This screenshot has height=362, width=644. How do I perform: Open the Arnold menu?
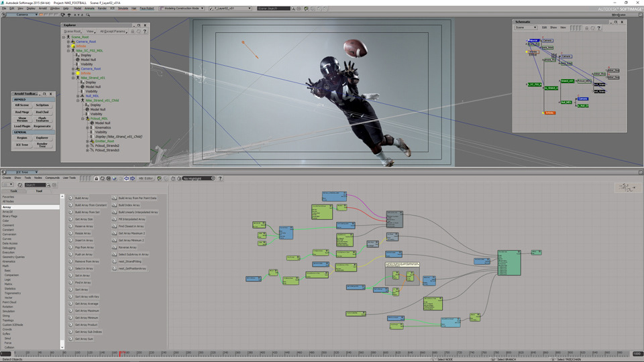pyautogui.click(x=43, y=9)
